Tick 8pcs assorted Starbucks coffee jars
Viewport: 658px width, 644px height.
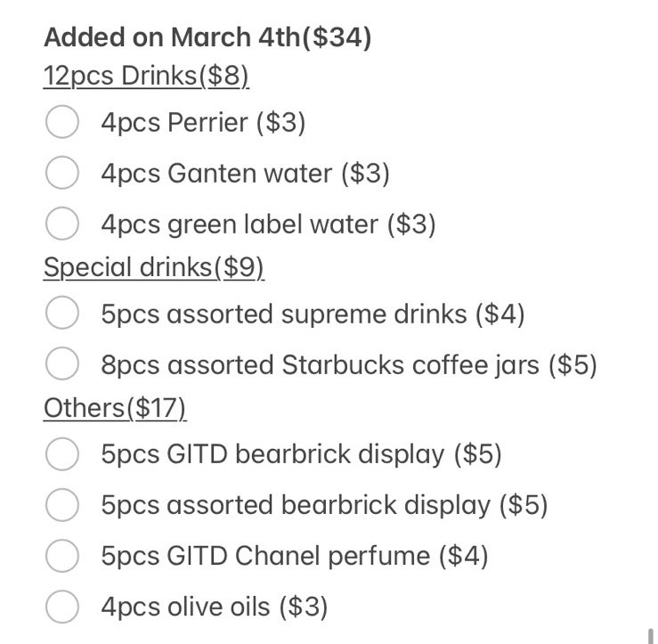tap(62, 363)
